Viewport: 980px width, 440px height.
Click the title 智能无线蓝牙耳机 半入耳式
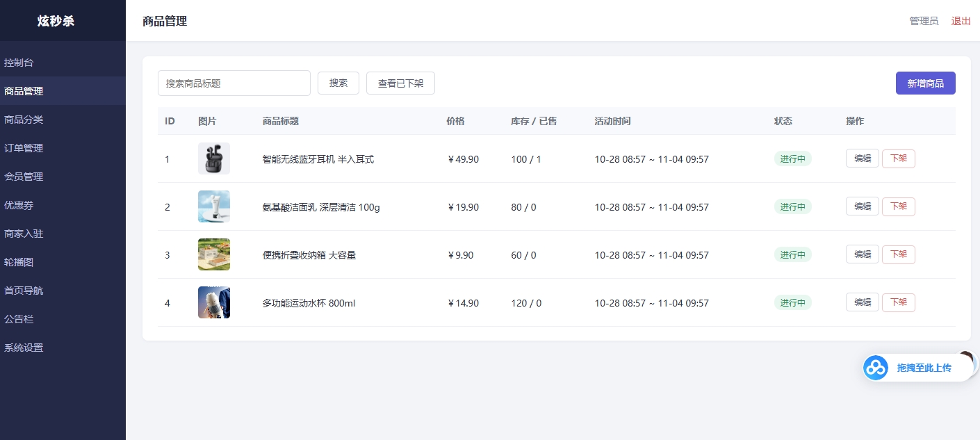tap(318, 159)
